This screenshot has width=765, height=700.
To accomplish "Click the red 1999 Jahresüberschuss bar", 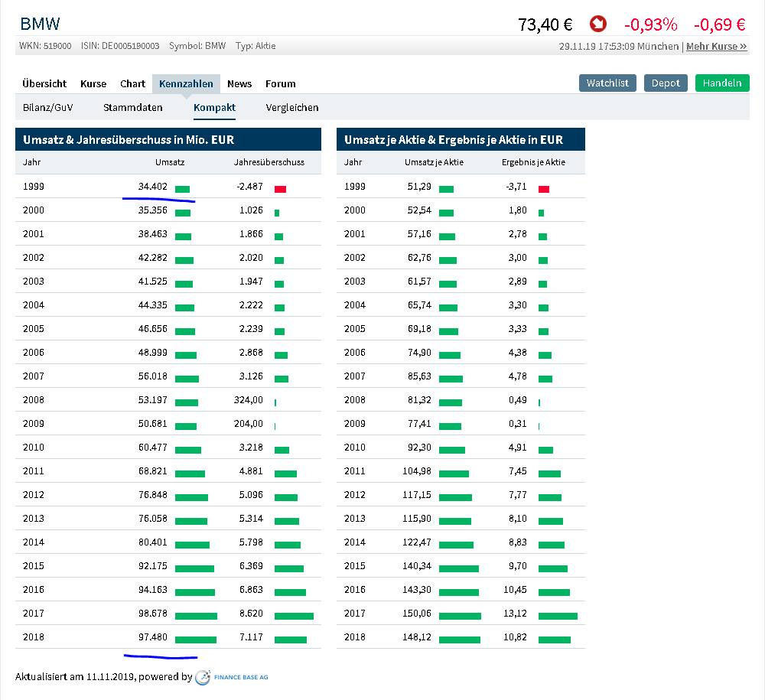I will point(280,189).
